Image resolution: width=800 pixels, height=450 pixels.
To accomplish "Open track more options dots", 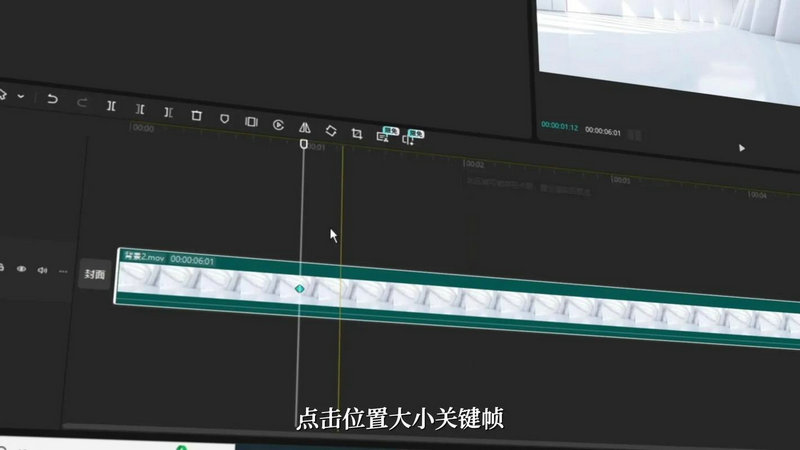I will (63, 271).
